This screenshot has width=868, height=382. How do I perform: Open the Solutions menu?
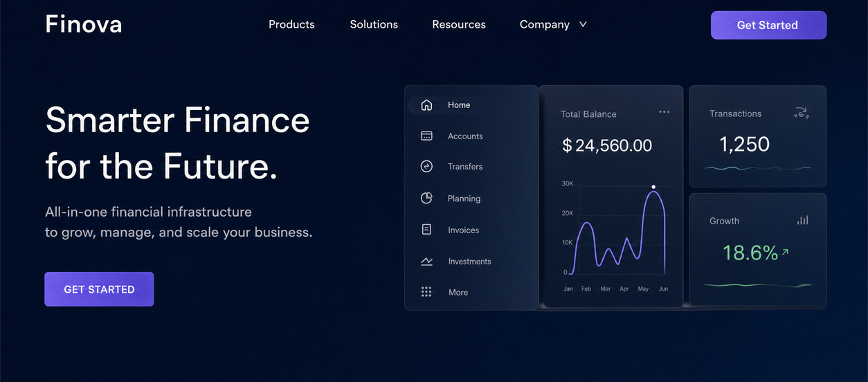[374, 24]
